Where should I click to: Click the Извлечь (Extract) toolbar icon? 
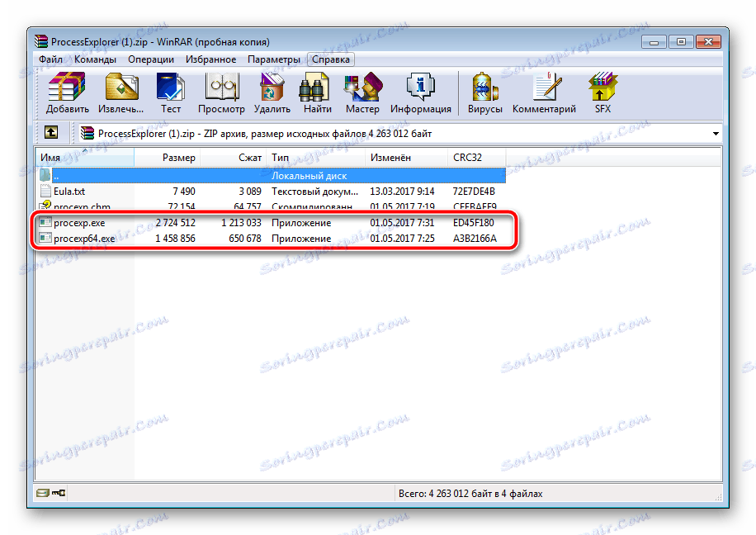(121, 93)
